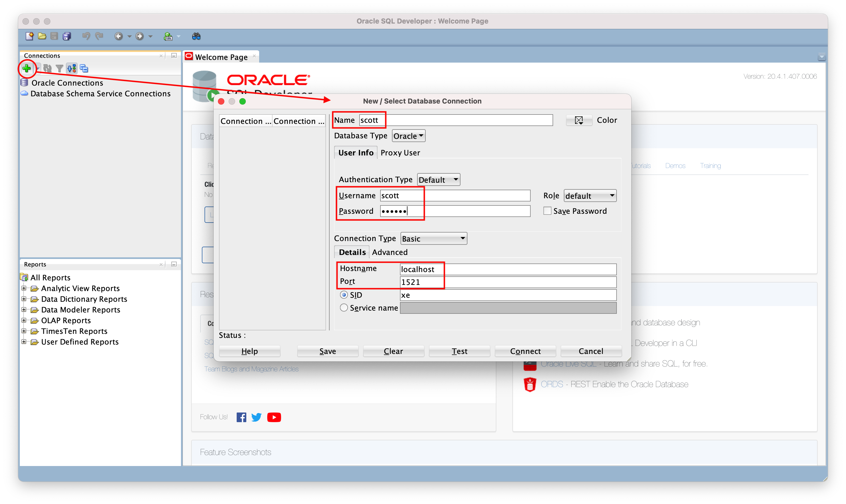Click the binoculars Find DB Object icon
Screen dimensions: 846x504
(x=196, y=36)
